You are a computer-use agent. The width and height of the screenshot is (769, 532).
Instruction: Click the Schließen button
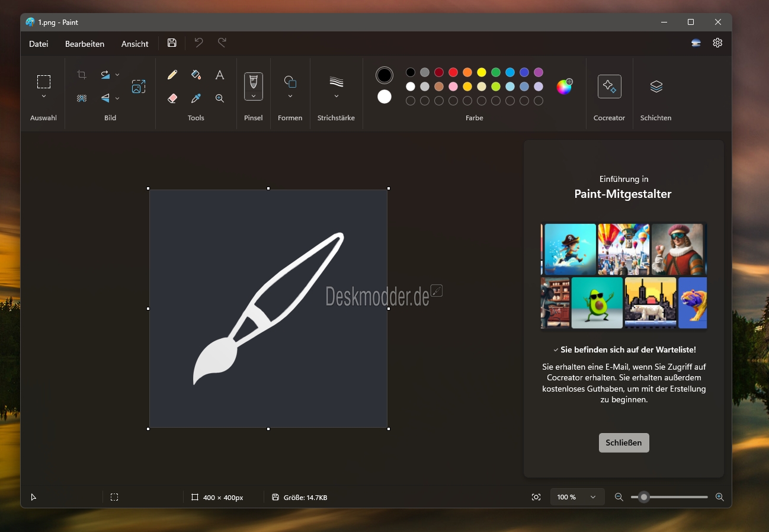[624, 443]
